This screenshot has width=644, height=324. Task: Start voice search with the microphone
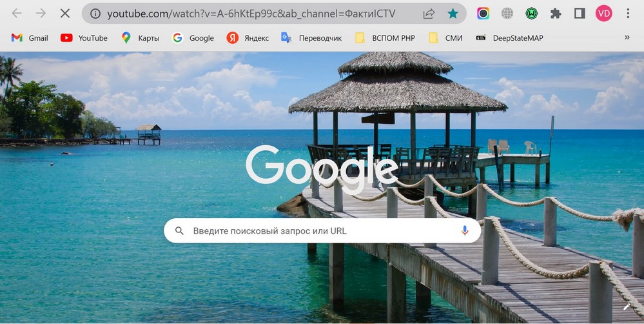point(465,230)
